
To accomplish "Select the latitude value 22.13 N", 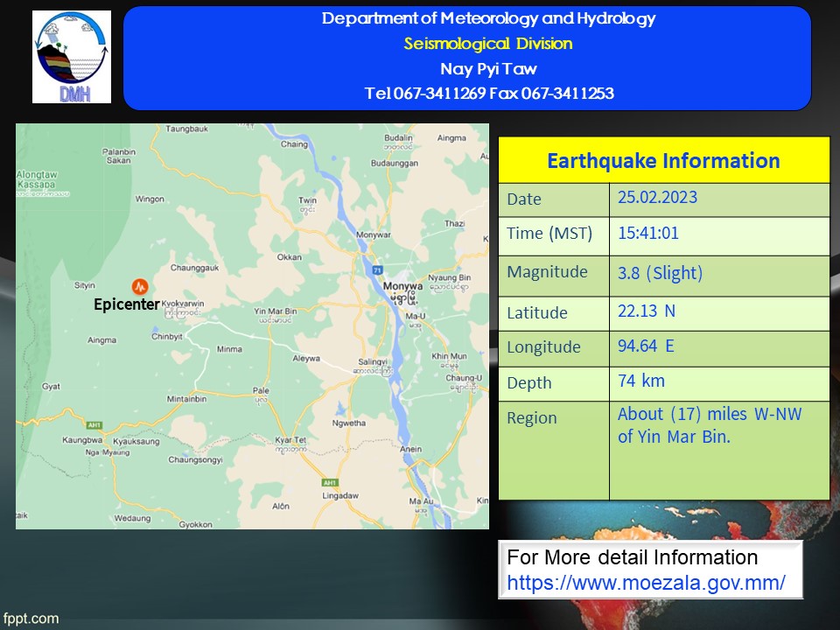I will pos(647,311).
